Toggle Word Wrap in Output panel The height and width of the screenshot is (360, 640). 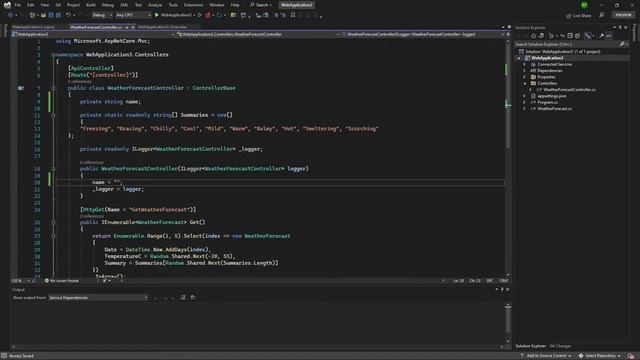tap(193, 298)
